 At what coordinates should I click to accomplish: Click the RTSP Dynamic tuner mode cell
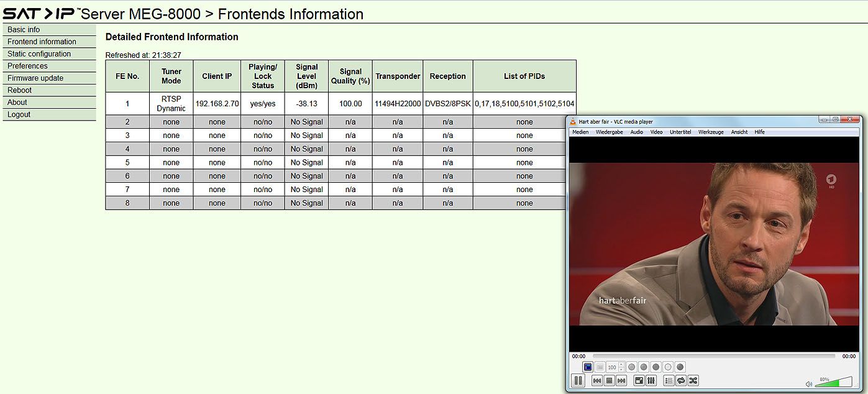(x=171, y=104)
